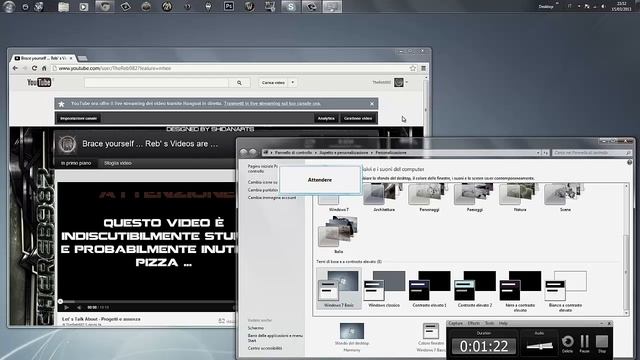
Task: Bookmark page with the star icon
Action: point(413,68)
